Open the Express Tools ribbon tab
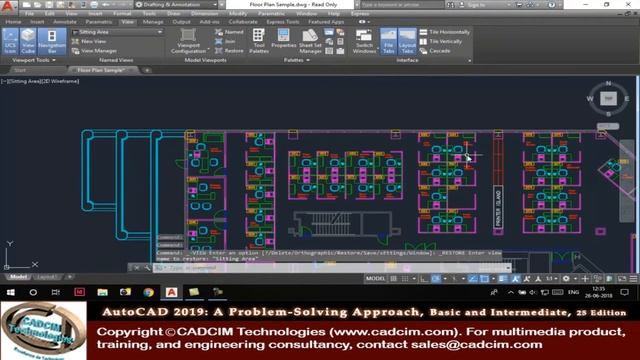The width and height of the screenshot is (640, 360). [282, 22]
